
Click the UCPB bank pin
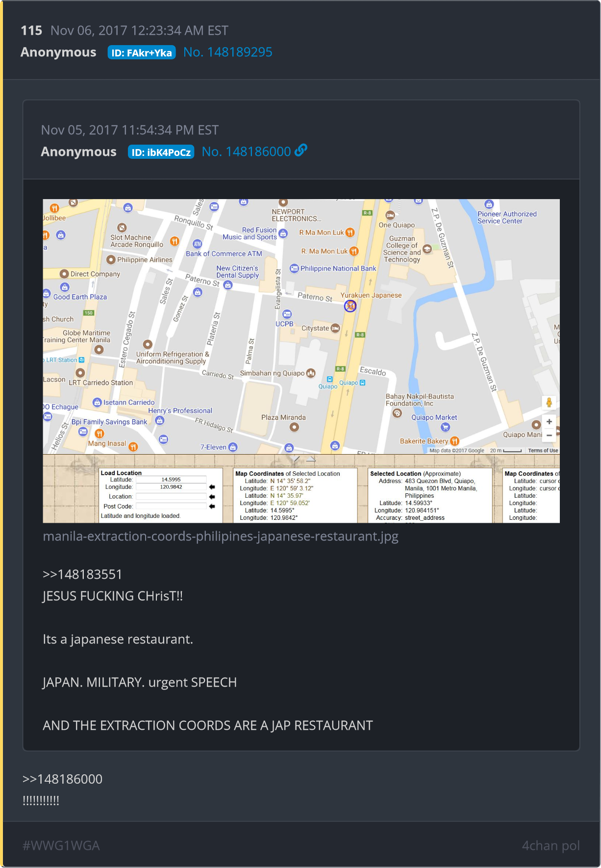(287, 314)
